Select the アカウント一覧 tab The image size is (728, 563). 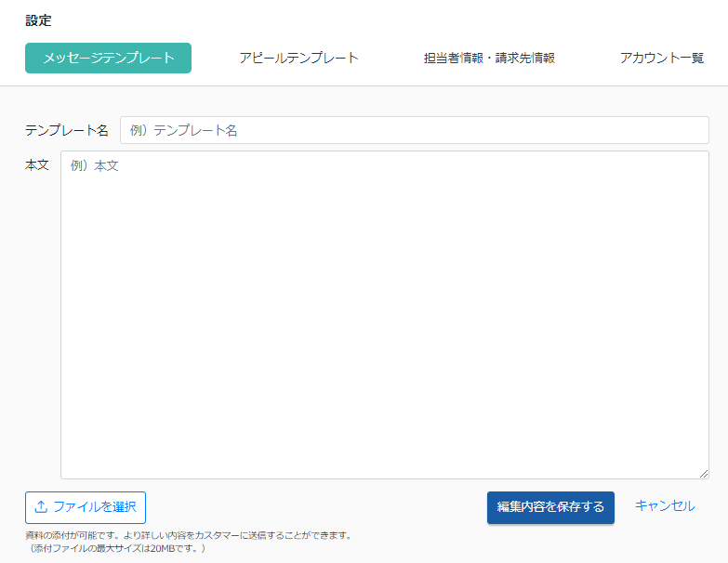click(662, 58)
